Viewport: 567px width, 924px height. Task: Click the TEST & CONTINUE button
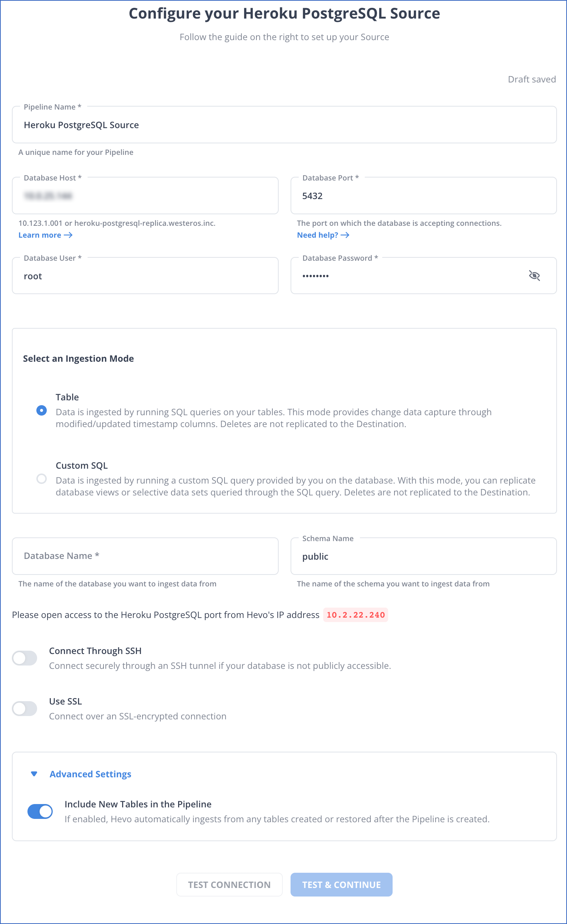pos(342,885)
